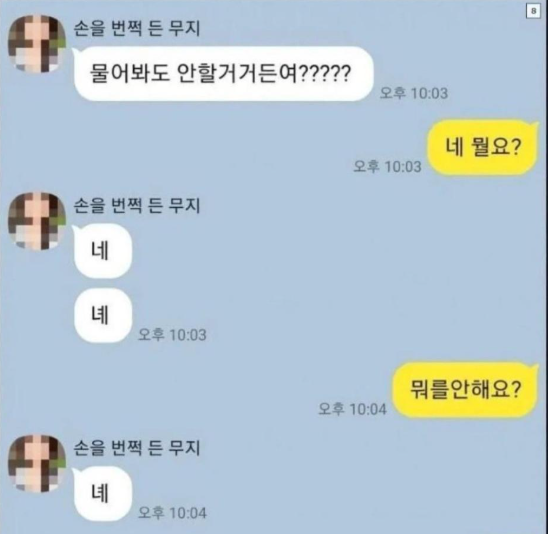
Task: Select sender name above '물어봐도 안할거거든여' bubble
Action: (137, 28)
